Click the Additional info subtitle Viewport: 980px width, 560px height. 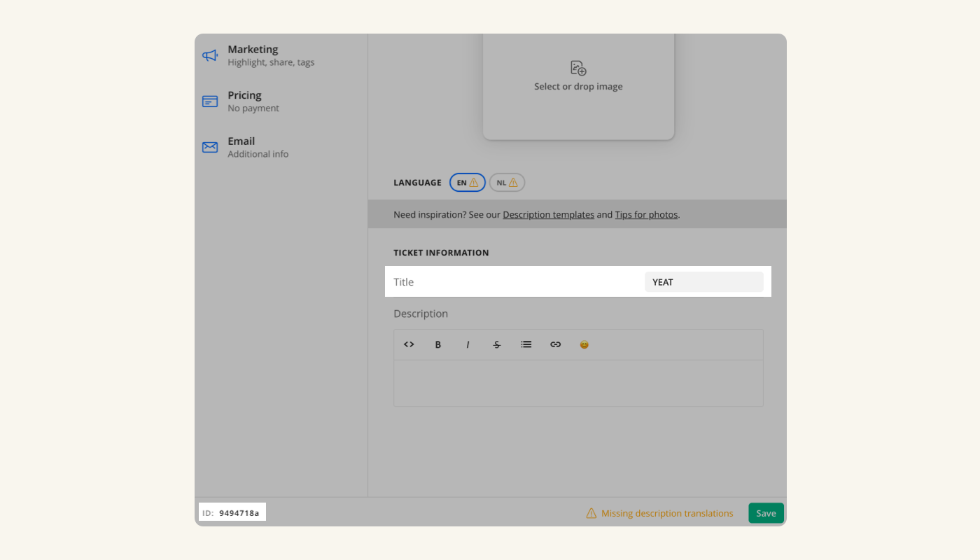tap(258, 154)
